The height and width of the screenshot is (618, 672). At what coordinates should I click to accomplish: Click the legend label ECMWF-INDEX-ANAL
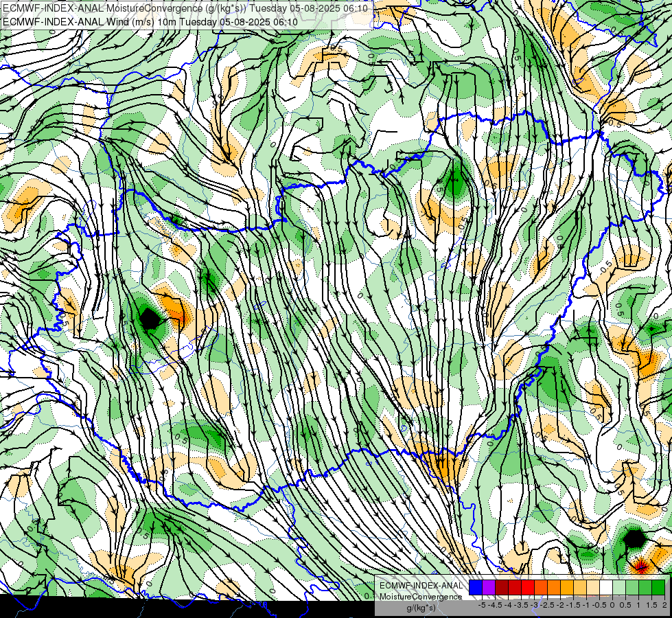tap(421, 586)
